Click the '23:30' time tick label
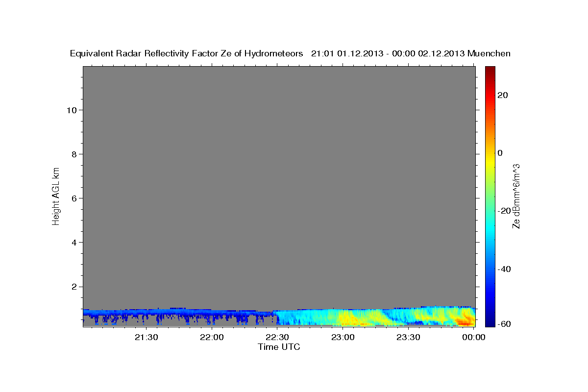This screenshot has width=588, height=392. 409,337
